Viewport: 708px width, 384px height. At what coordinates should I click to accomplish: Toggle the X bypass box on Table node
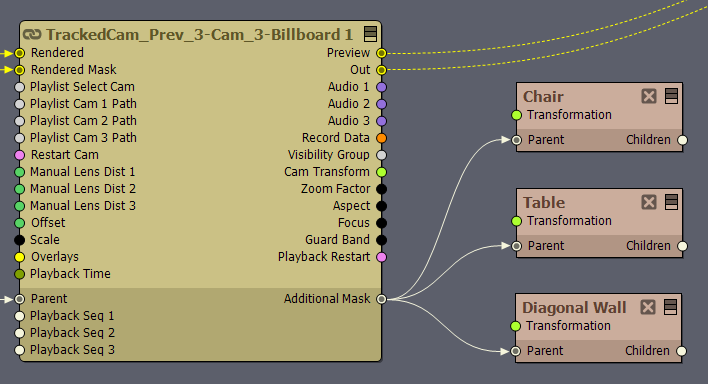(x=649, y=202)
